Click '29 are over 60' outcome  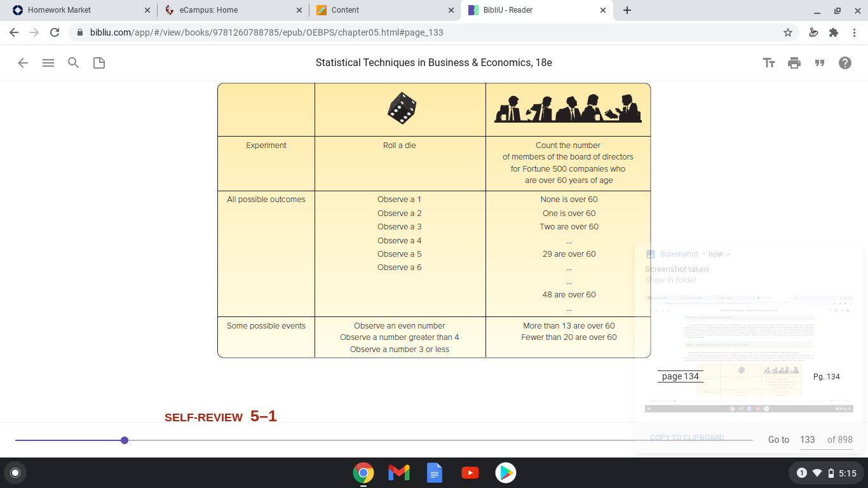[569, 254]
